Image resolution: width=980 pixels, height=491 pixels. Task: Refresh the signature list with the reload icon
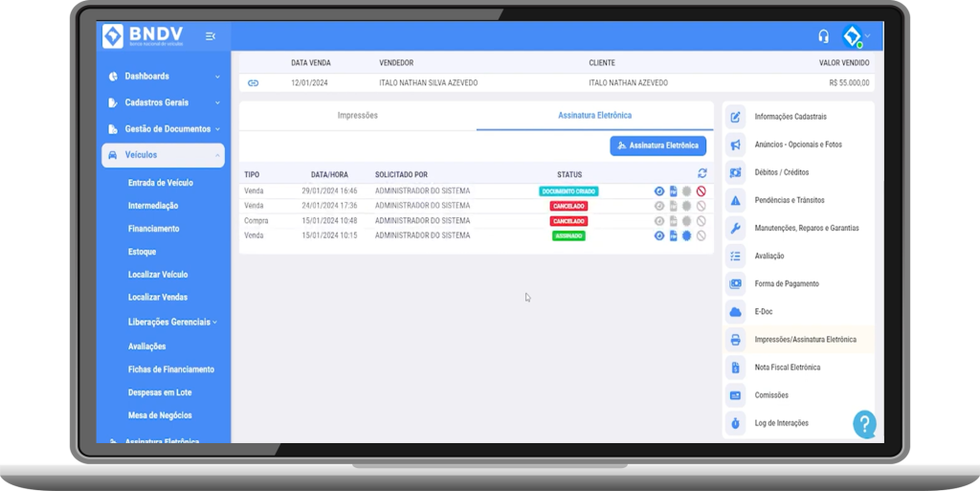(x=702, y=173)
